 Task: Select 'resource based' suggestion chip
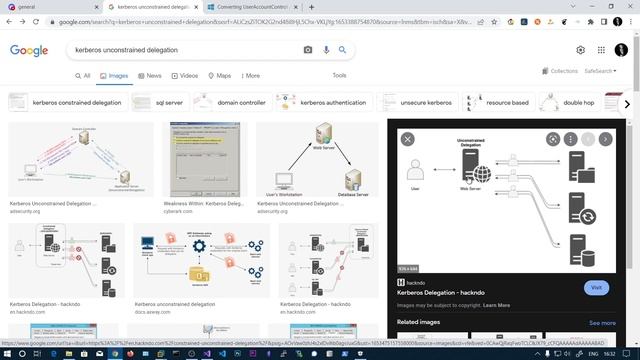[499, 102]
